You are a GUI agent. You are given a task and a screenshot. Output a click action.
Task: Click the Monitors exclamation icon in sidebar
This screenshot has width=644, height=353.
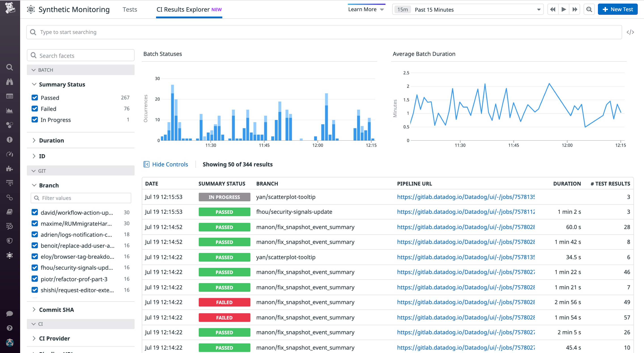pos(9,139)
